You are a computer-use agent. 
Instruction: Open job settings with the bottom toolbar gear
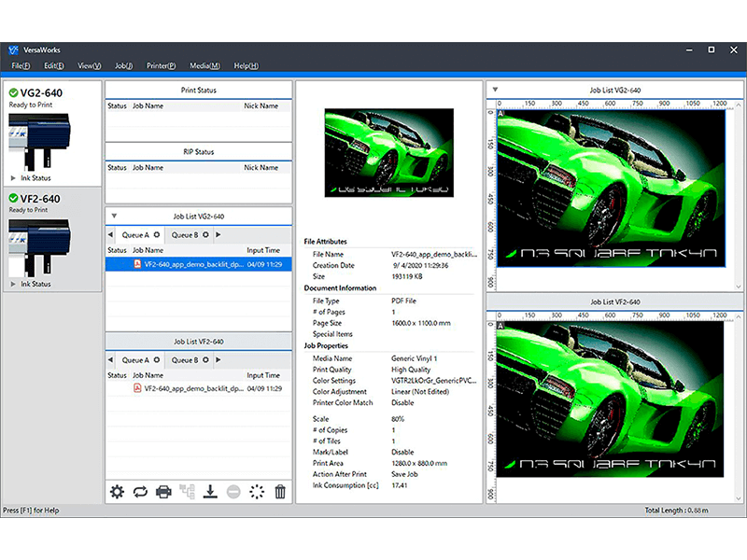[118, 492]
